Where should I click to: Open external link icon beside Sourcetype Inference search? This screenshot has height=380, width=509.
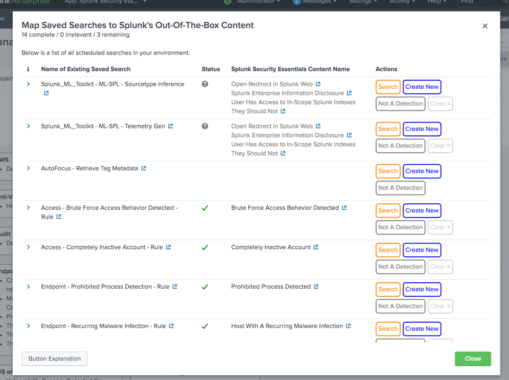tap(46, 93)
